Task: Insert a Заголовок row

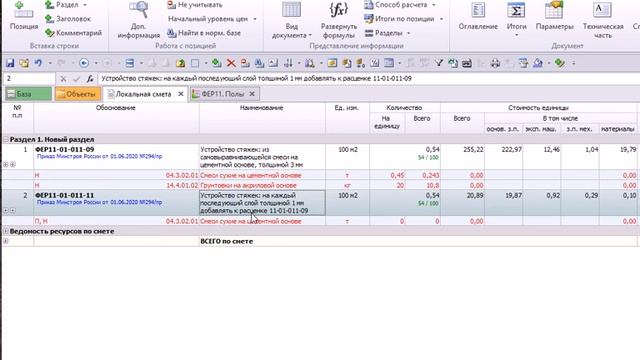Action: [x=68, y=19]
